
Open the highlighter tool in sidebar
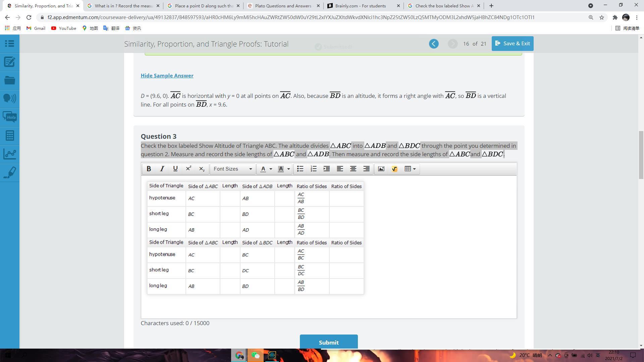pyautogui.click(x=9, y=173)
